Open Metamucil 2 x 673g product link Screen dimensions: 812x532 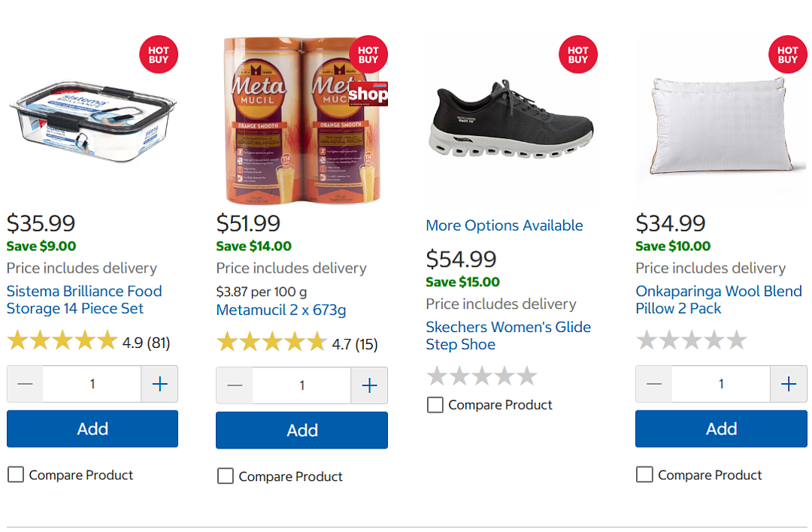pos(281,310)
